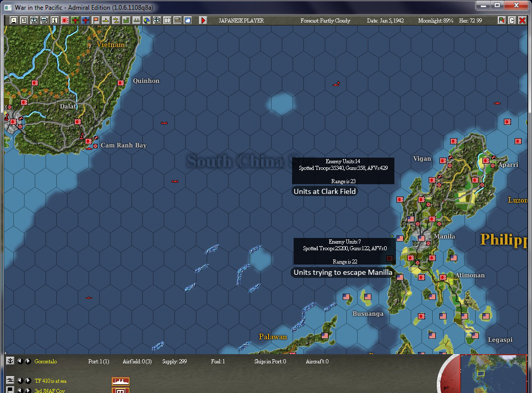The width and height of the screenshot is (532, 393).
Task: Click the green and red flag icon top right
Action: (501, 20)
